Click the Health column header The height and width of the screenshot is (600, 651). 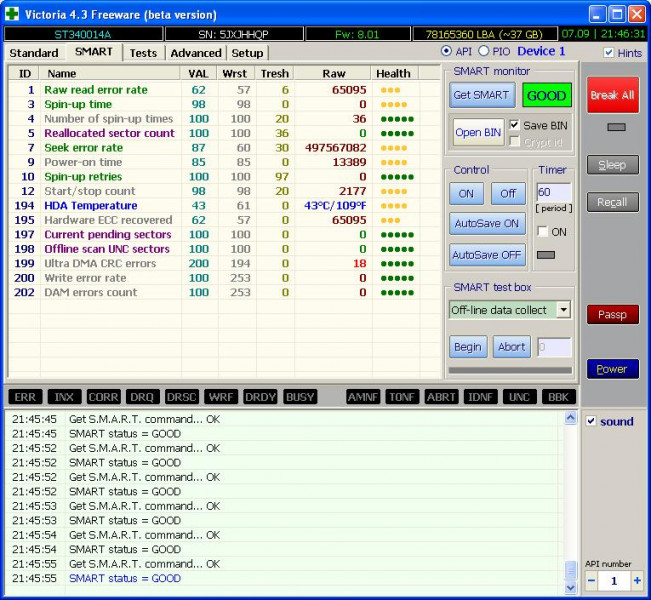pyautogui.click(x=394, y=73)
